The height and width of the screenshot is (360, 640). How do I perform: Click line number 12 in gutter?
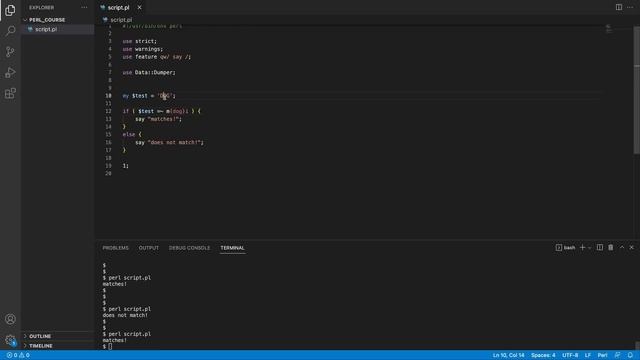[x=108, y=111]
